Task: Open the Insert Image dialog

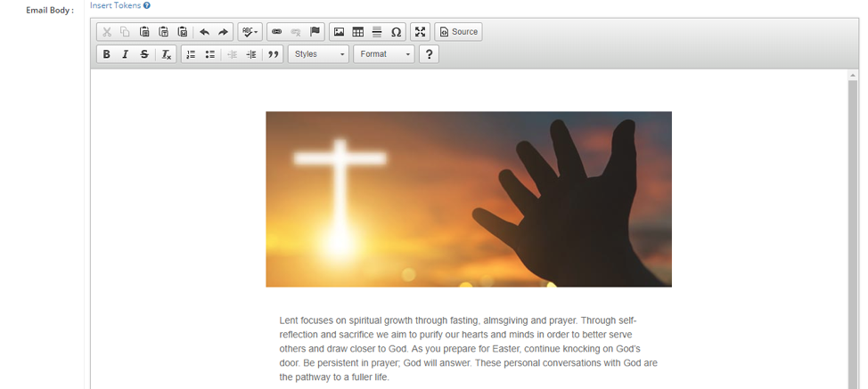Action: pos(339,32)
